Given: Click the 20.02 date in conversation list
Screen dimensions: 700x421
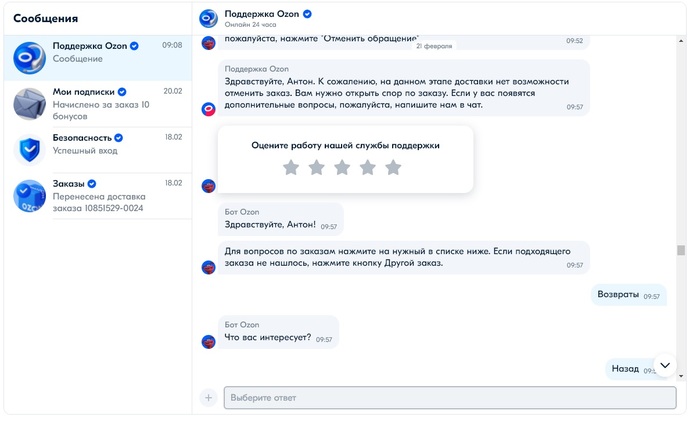Looking at the screenshot, I should [173, 92].
